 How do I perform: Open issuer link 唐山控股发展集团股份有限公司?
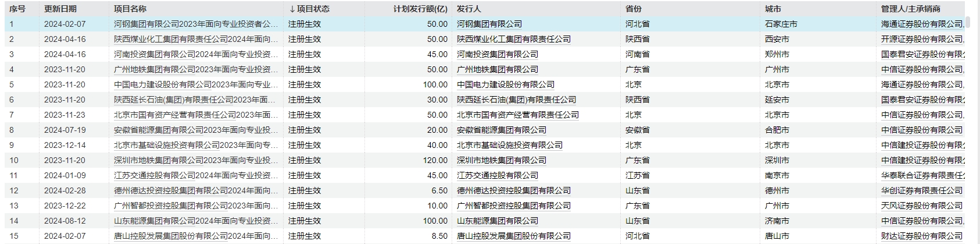tap(514, 236)
